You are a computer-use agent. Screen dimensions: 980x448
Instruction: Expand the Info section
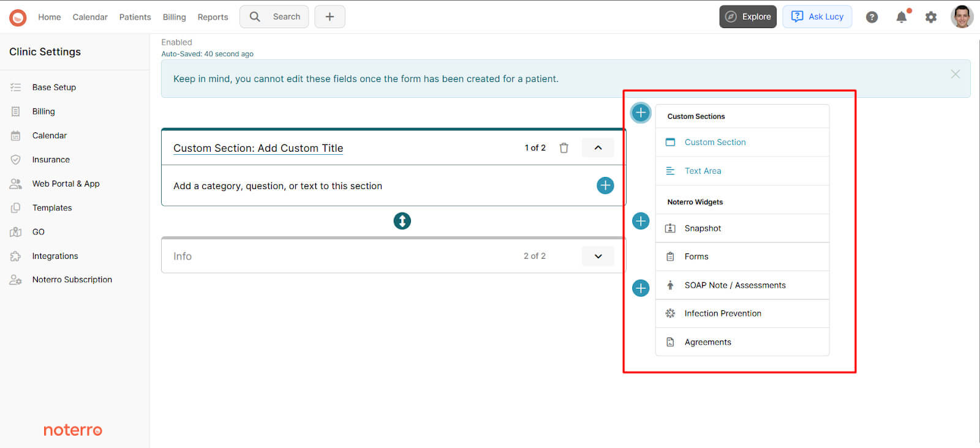click(598, 256)
